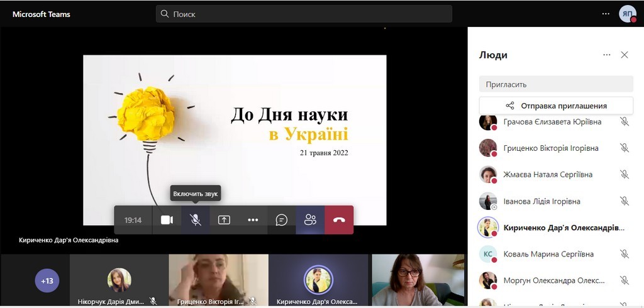The height and width of the screenshot is (308, 644).
Task: Show the conversation chat icon
Action: point(282,220)
